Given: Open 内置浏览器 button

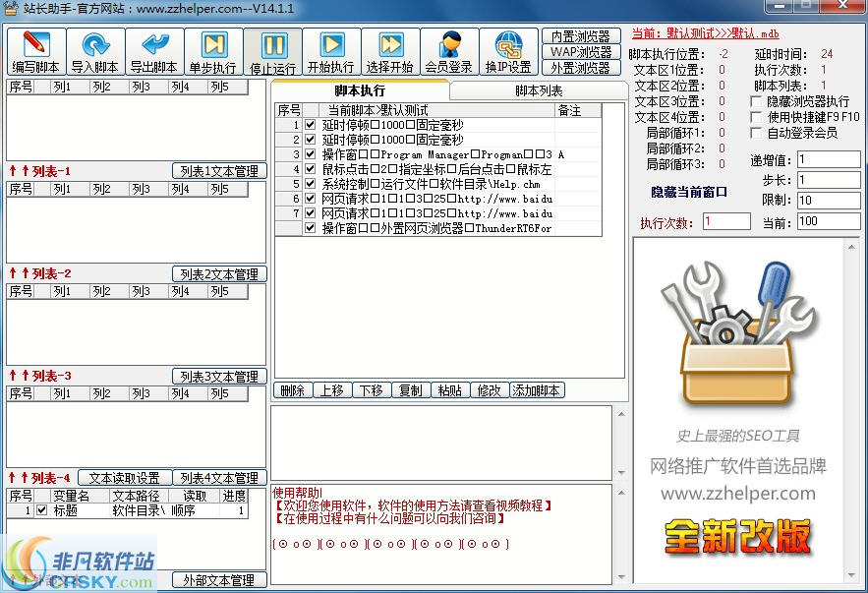Looking at the screenshot, I should tap(581, 36).
